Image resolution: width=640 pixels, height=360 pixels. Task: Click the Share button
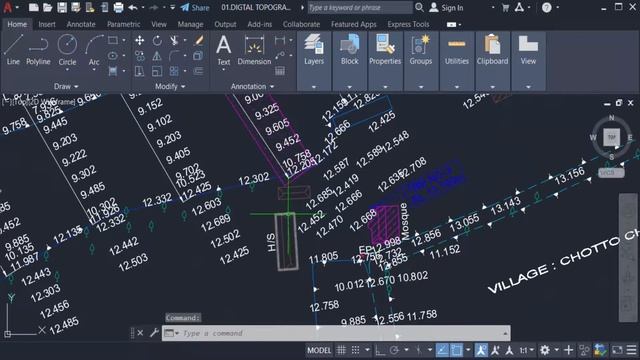(195, 7)
